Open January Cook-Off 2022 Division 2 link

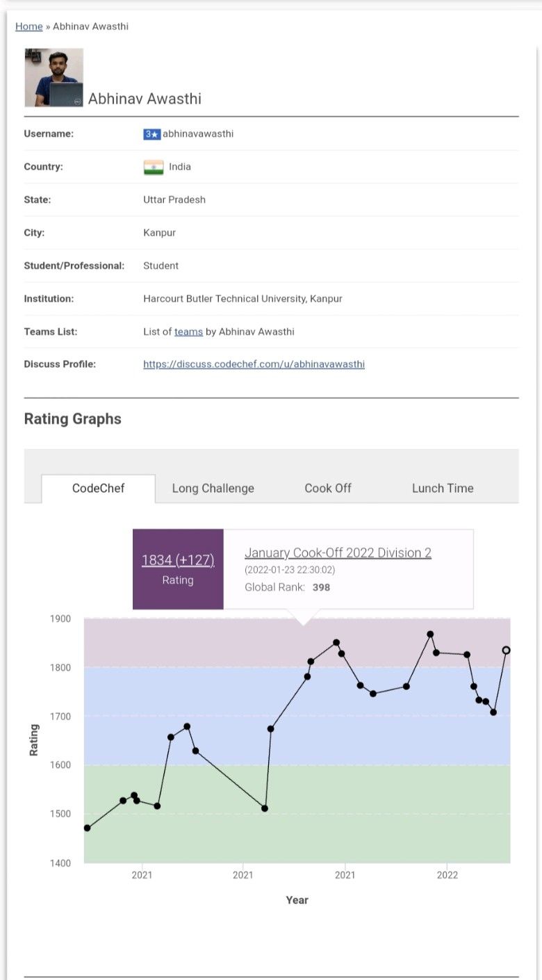[338, 553]
